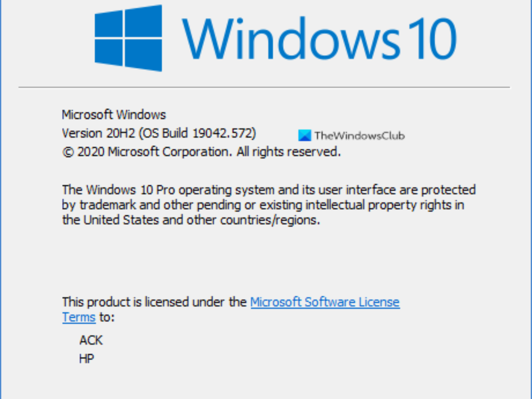Click the This product is licensed under text

pyautogui.click(x=154, y=302)
